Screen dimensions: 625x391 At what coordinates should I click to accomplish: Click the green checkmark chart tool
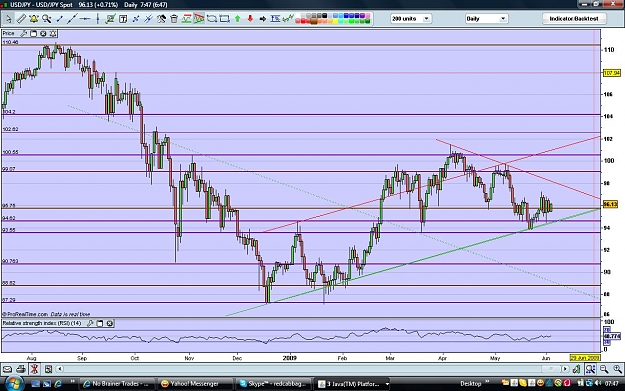(x=110, y=19)
